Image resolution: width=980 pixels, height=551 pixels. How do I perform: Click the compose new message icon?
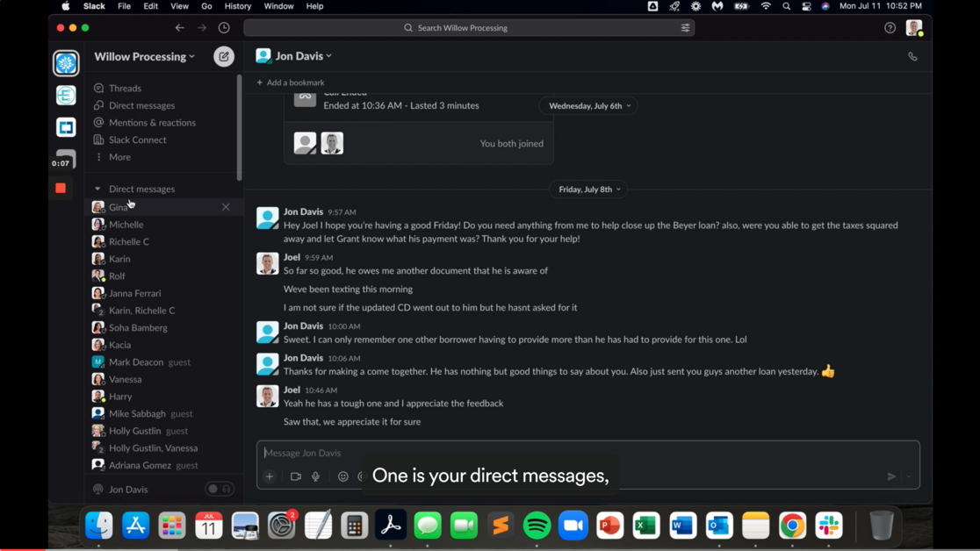(224, 56)
